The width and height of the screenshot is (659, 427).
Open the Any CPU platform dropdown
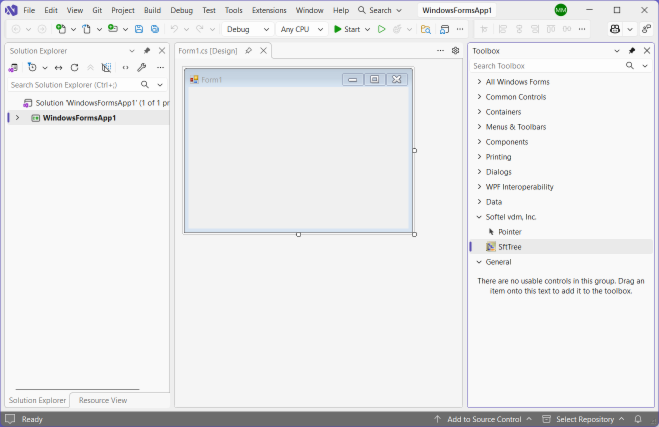coord(302,29)
